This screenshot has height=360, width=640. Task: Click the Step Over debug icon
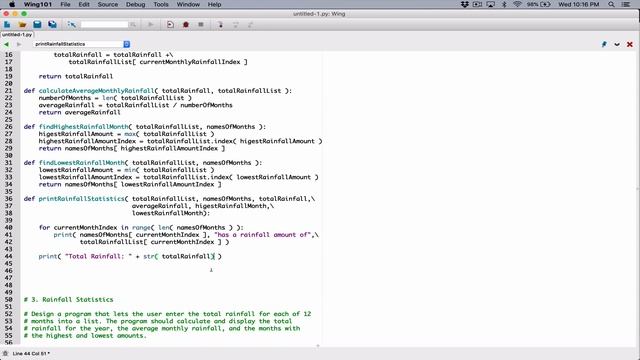point(236,24)
